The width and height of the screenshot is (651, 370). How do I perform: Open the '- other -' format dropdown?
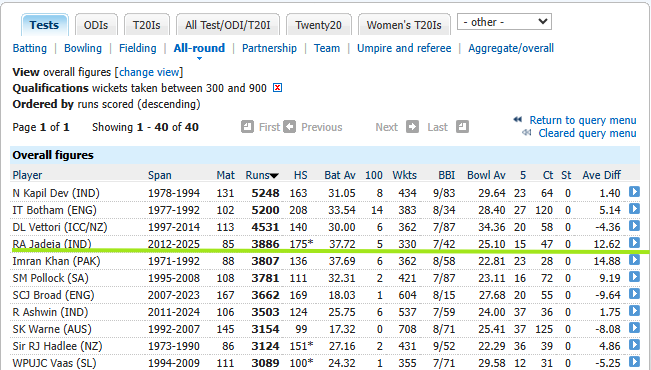[x=504, y=22]
